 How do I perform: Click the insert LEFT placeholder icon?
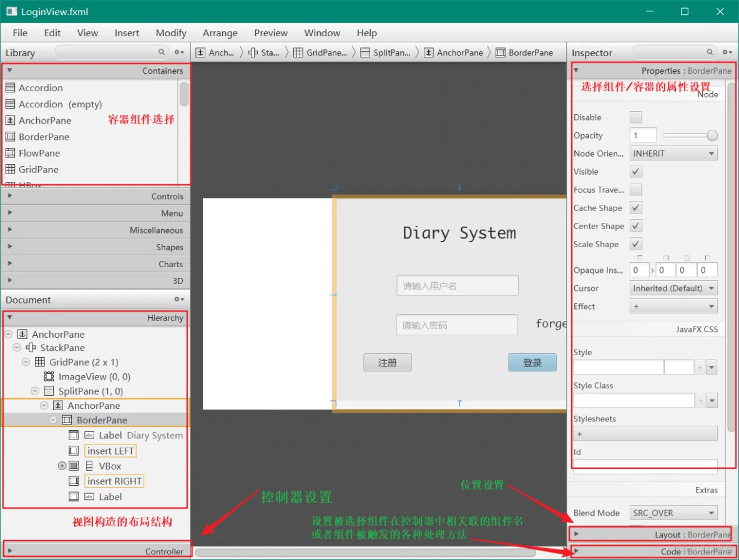74,451
